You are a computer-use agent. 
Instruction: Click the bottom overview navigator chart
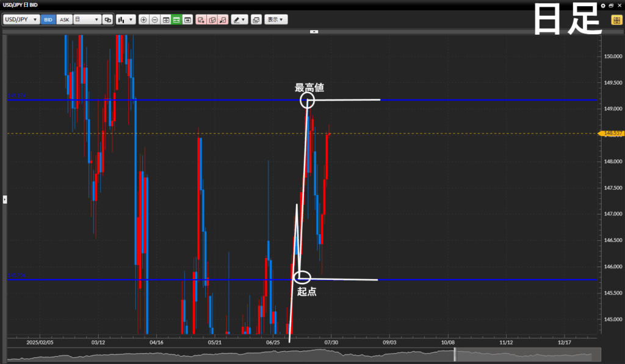pos(304,354)
